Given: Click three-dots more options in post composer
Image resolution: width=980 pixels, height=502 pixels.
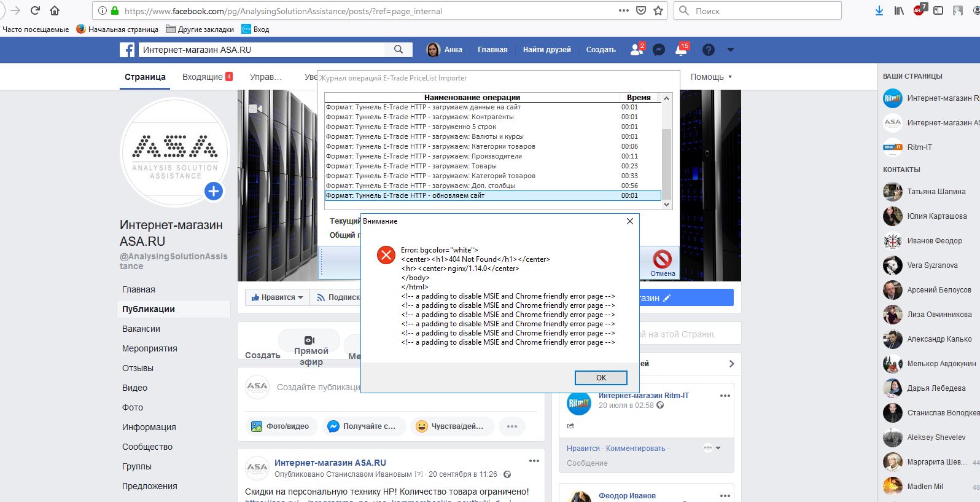Looking at the screenshot, I should (x=512, y=426).
